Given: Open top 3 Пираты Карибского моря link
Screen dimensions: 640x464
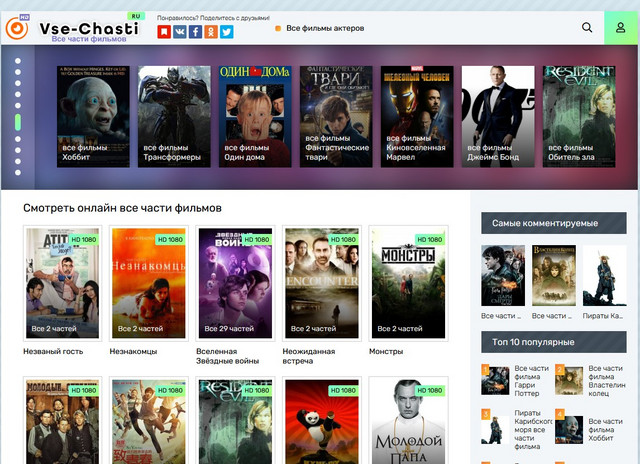Looking at the screenshot, I should [x=516, y=429].
